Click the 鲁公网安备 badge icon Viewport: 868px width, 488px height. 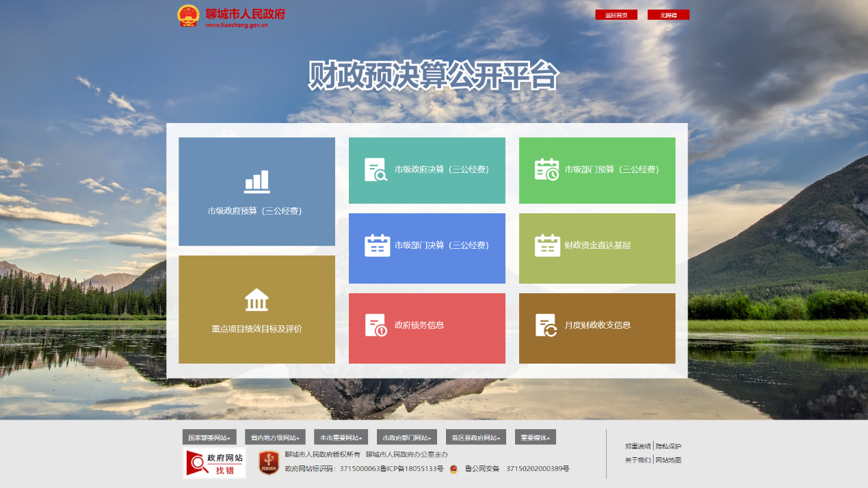tap(453, 469)
